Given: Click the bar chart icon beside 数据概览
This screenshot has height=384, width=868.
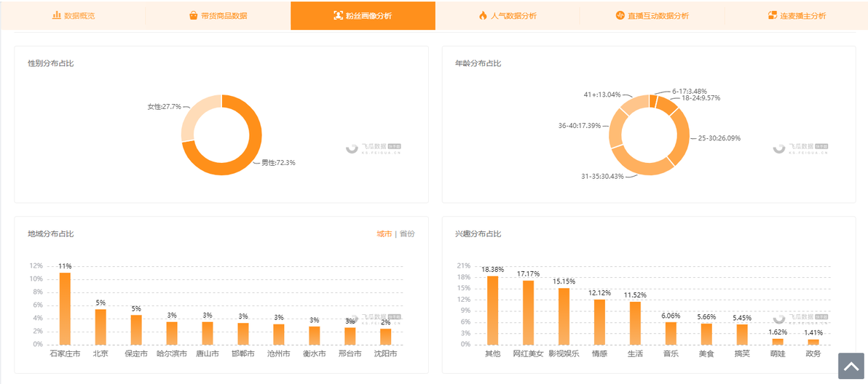Looking at the screenshot, I should click(57, 15).
